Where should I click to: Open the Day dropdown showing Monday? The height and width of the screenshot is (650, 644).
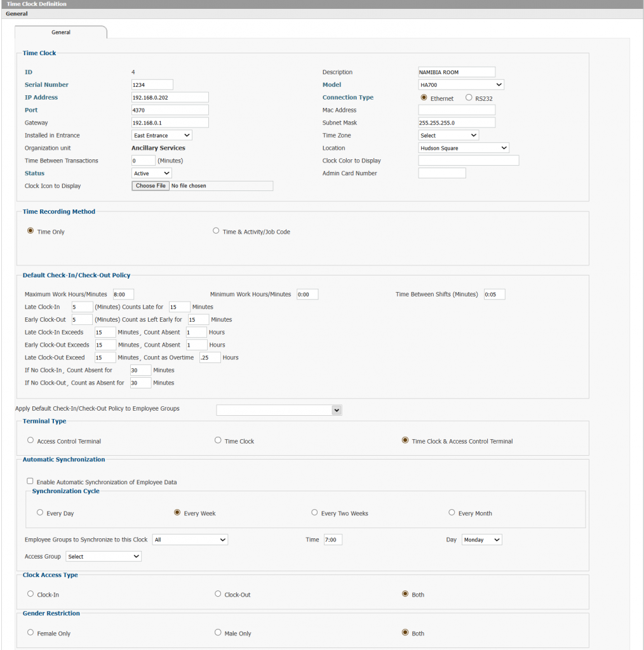482,540
